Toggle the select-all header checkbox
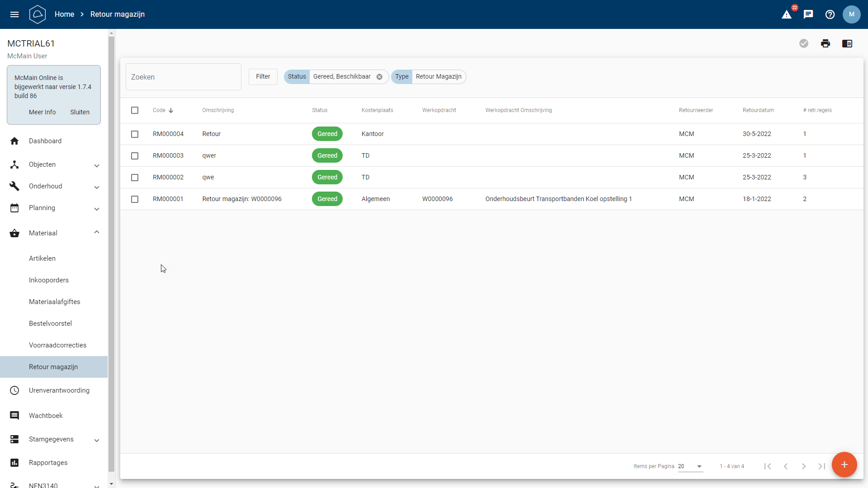This screenshot has height=488, width=868. coord(135,110)
